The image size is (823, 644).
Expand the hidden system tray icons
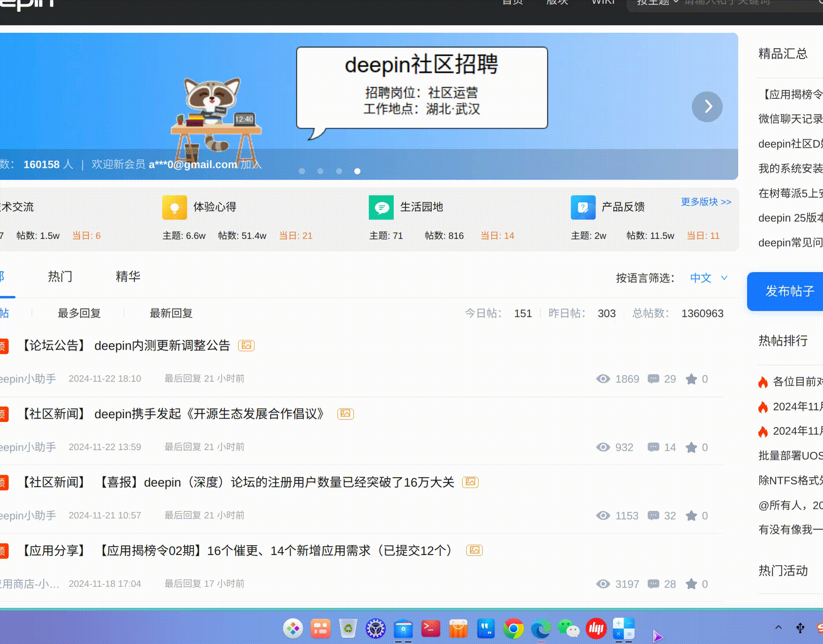778,628
